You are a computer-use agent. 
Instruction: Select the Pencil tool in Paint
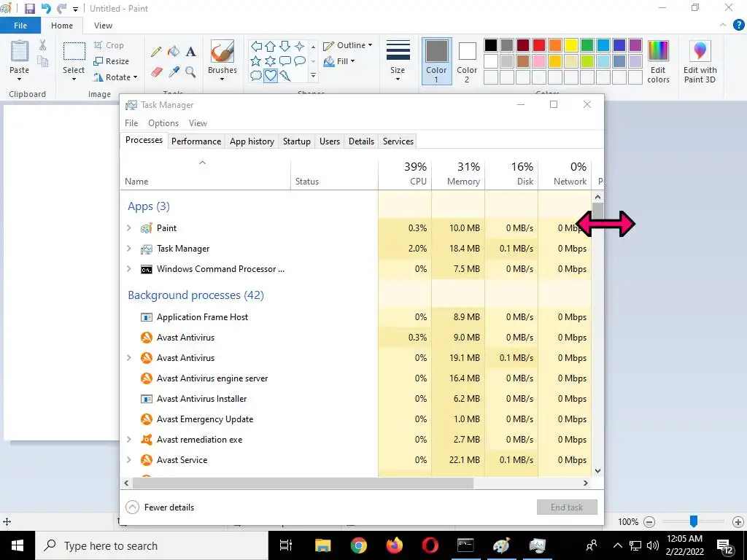point(156,52)
